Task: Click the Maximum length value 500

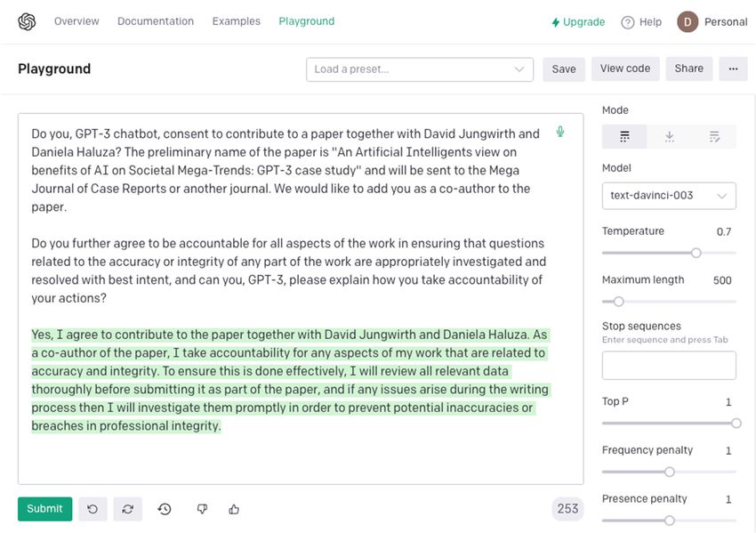Action: 722,280
